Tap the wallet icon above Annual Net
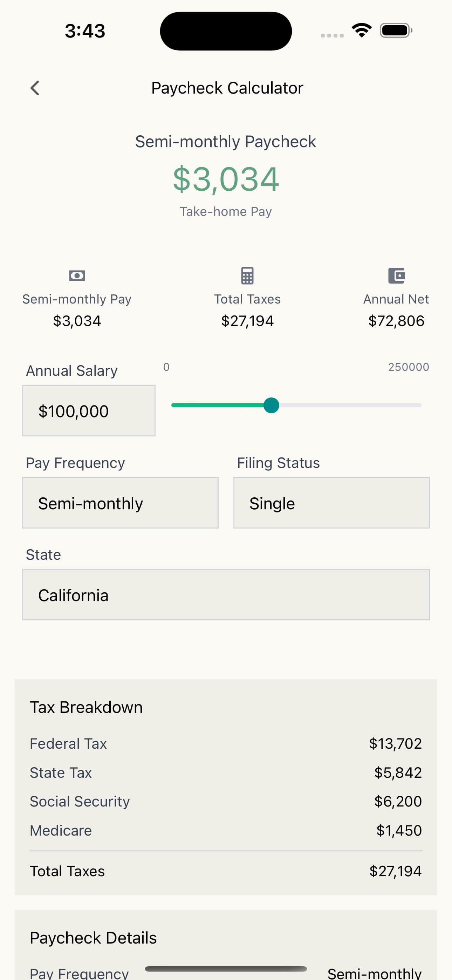This screenshot has height=980, width=452. [396, 275]
